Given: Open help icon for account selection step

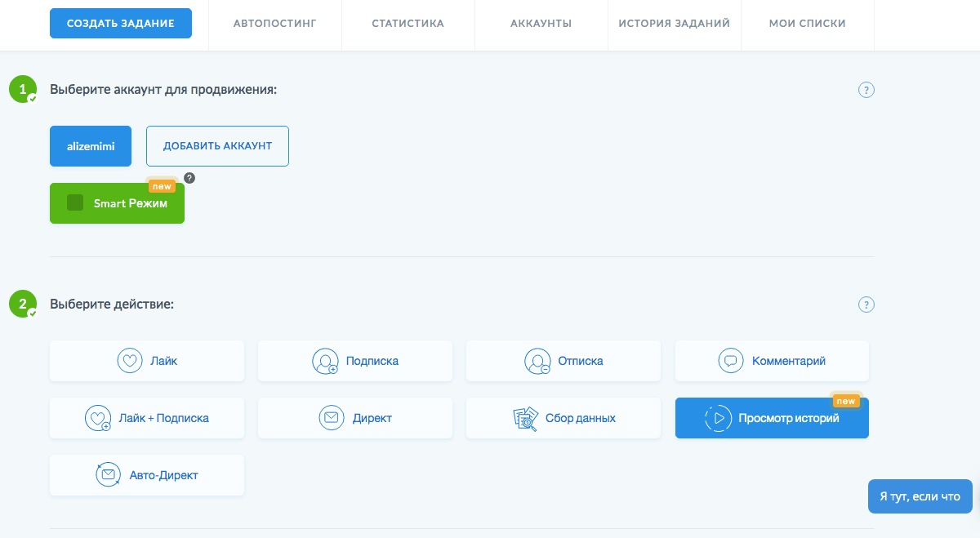Looking at the screenshot, I should [866, 90].
